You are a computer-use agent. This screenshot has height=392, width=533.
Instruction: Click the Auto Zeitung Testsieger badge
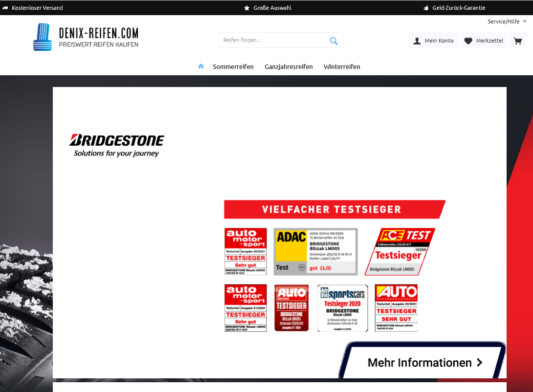click(291, 308)
